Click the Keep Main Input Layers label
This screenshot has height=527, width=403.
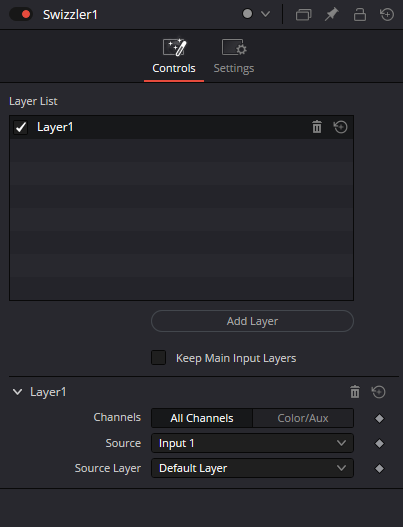click(236, 358)
